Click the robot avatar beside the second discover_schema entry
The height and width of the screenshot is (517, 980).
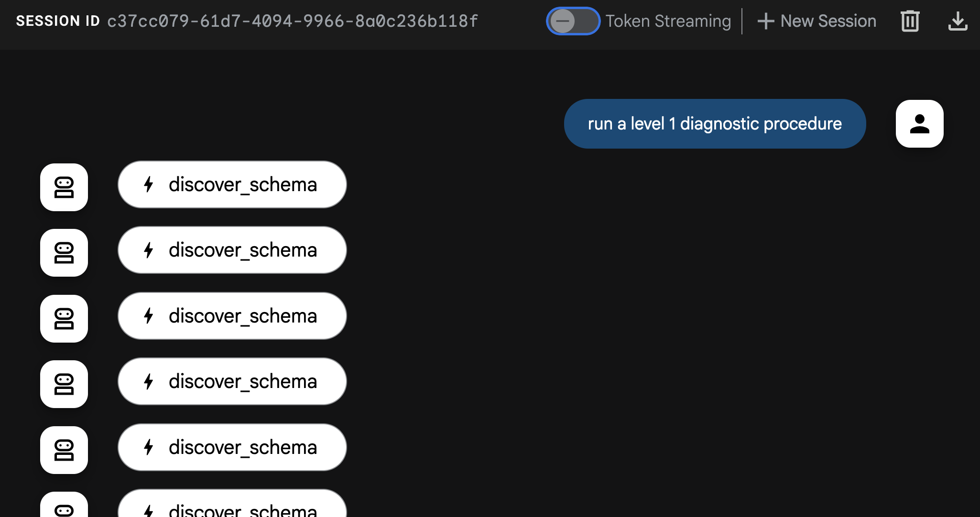[x=64, y=253]
